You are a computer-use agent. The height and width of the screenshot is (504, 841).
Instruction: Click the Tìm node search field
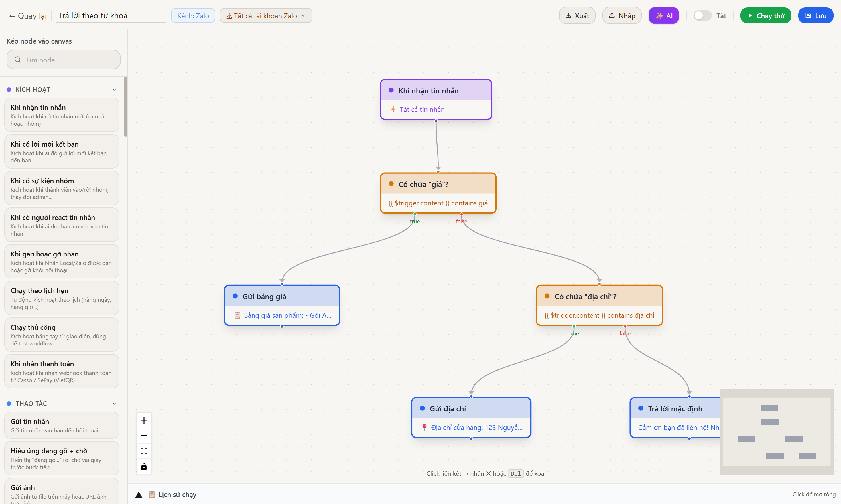point(64,60)
